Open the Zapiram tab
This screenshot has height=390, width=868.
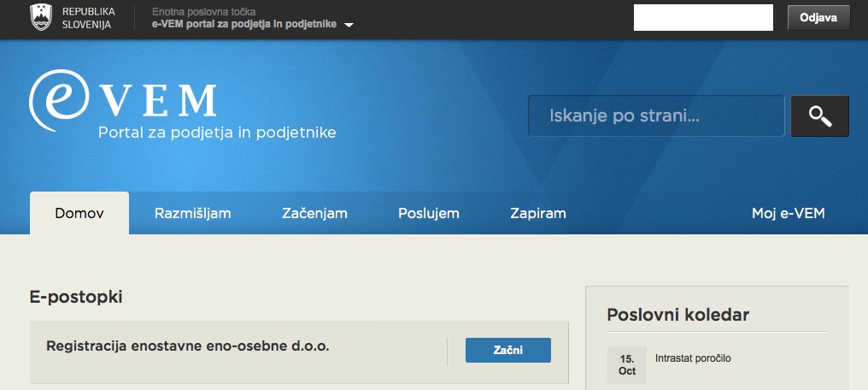[537, 213]
